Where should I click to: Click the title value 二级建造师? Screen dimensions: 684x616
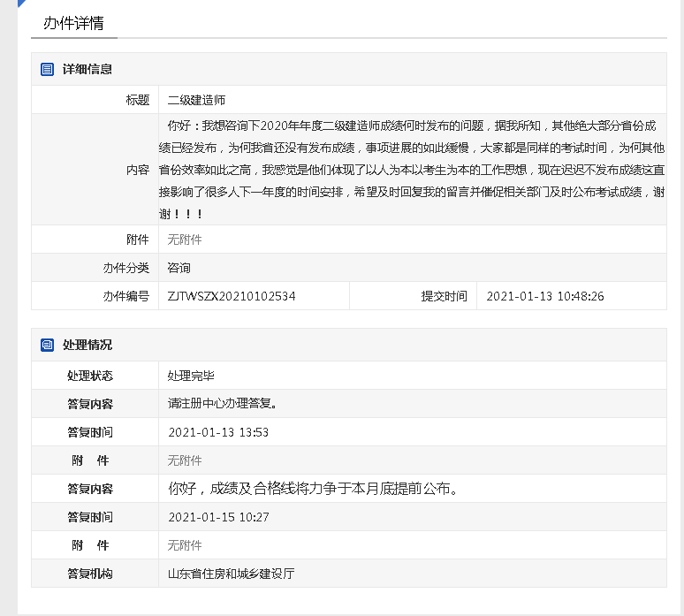point(196,100)
